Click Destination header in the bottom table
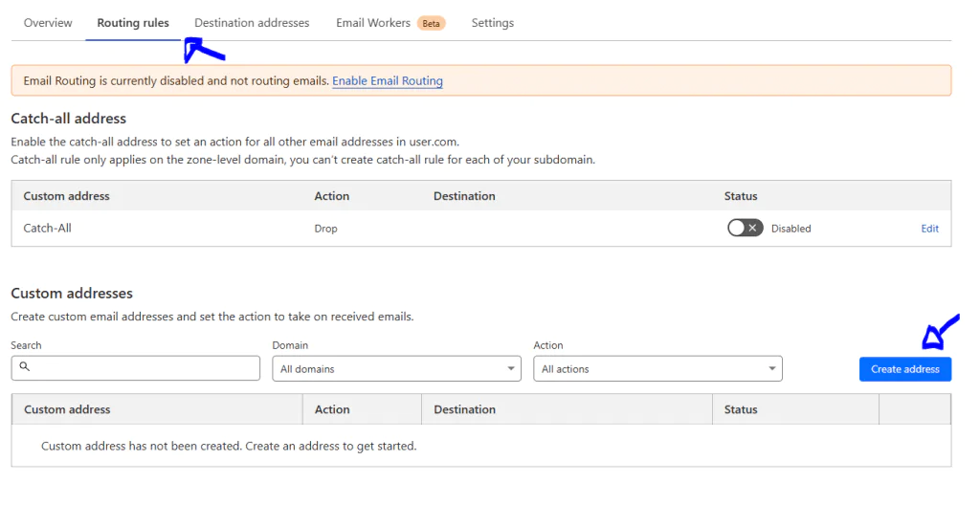The width and height of the screenshot is (980, 505). click(x=464, y=409)
